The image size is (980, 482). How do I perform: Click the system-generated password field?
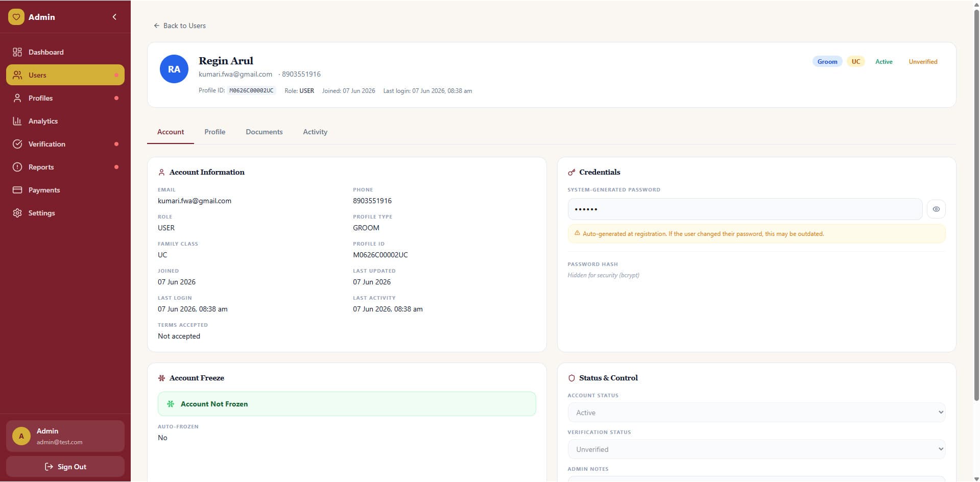pyautogui.click(x=745, y=209)
